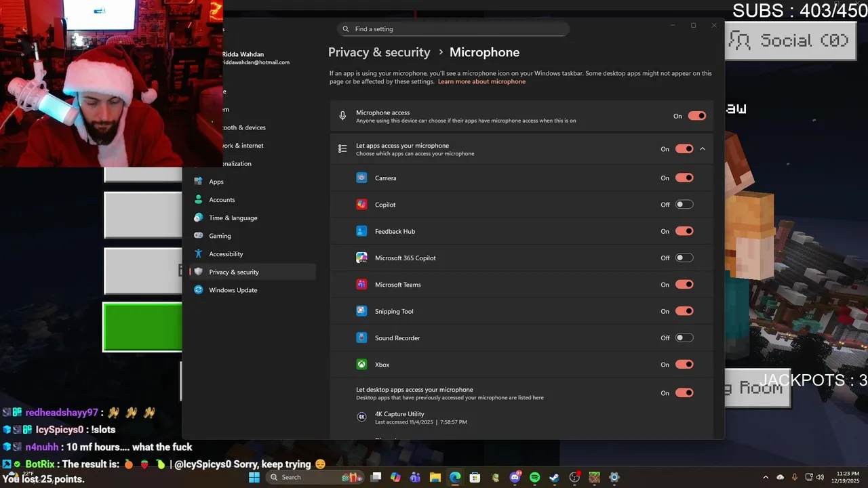
Task: Click the Xbox app icon in the list
Action: click(361, 365)
